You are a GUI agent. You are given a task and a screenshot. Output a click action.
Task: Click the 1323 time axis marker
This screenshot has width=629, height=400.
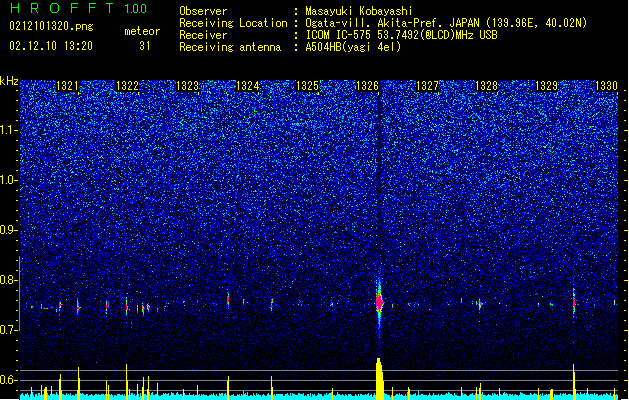[x=187, y=86]
